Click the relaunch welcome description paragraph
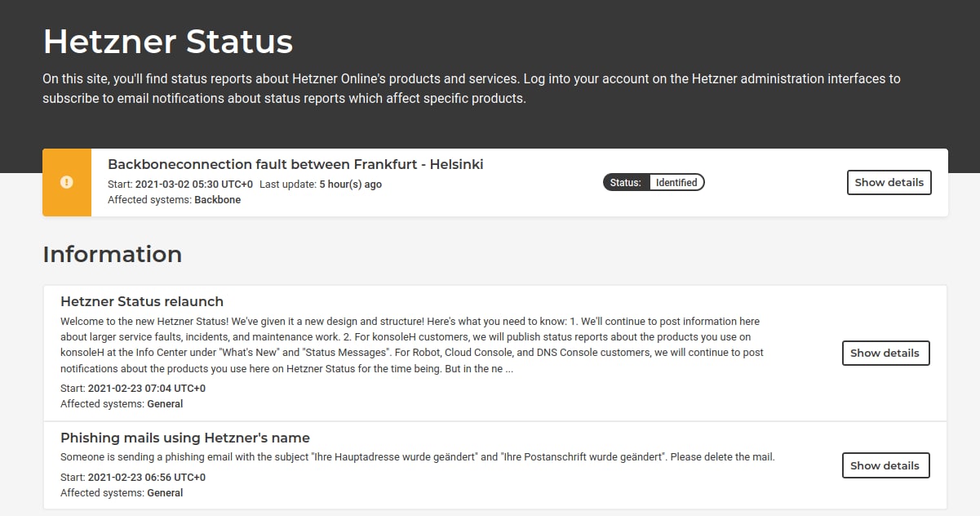The width and height of the screenshot is (980, 516). (413, 345)
